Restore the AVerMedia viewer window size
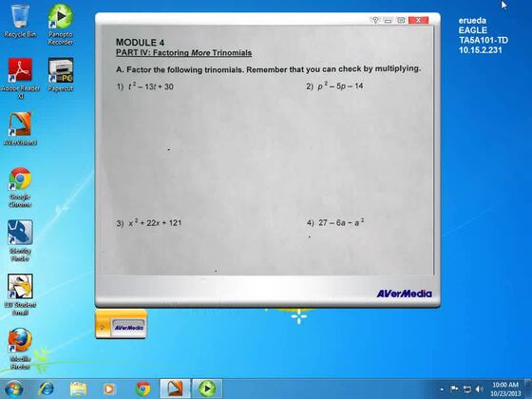 pos(401,20)
